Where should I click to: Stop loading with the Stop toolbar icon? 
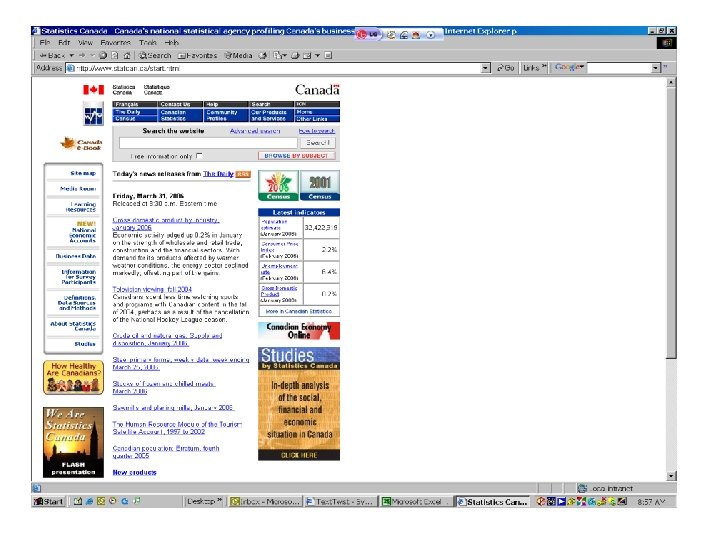click(103, 56)
